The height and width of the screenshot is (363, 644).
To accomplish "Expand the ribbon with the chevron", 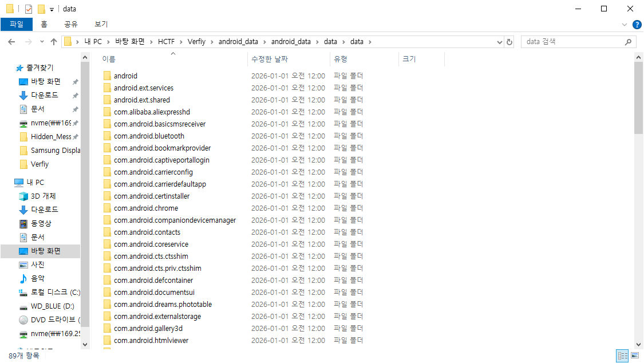I will [625, 25].
